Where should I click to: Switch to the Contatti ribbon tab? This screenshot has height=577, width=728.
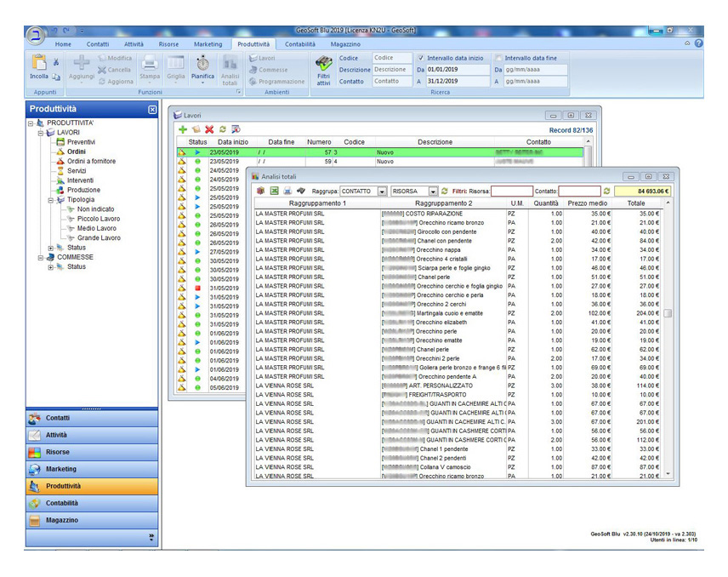(x=98, y=44)
